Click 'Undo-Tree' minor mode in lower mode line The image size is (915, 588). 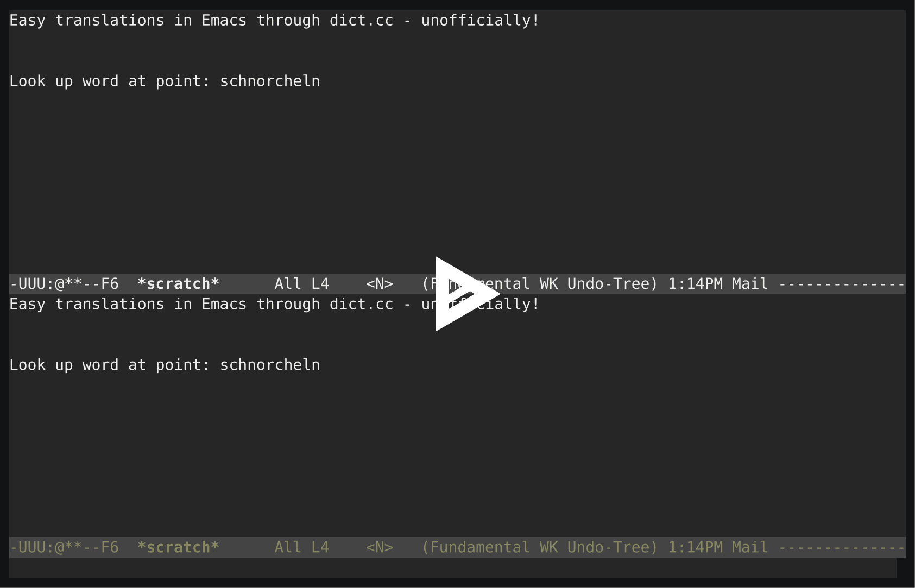tap(608, 547)
